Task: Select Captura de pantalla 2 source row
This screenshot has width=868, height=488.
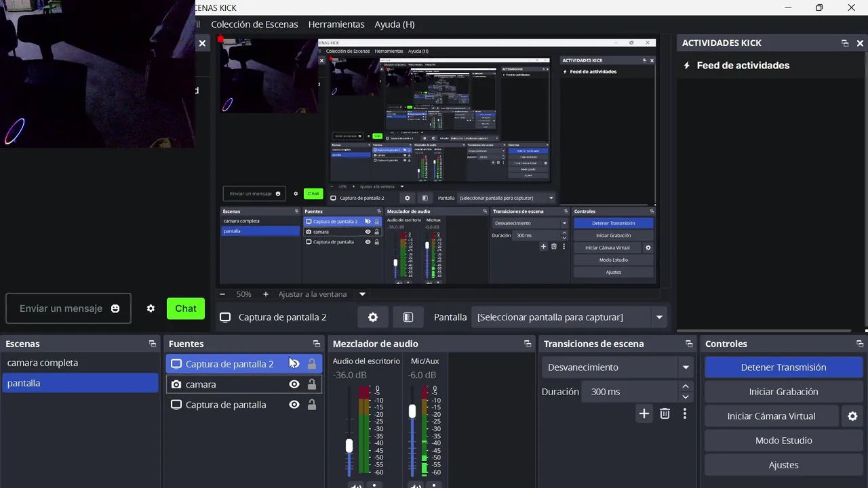Action: point(244,364)
